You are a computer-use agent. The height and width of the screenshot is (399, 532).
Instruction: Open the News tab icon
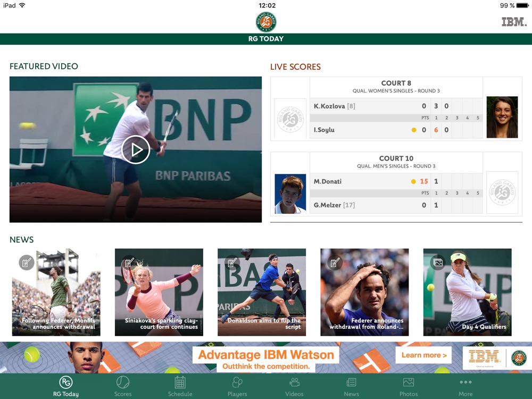[351, 383]
